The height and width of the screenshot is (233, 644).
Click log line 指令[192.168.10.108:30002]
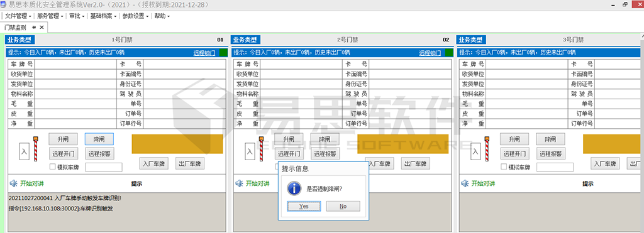tap(61, 209)
